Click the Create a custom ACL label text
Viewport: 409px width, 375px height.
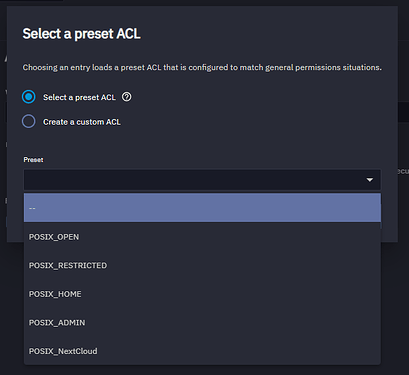pos(82,122)
